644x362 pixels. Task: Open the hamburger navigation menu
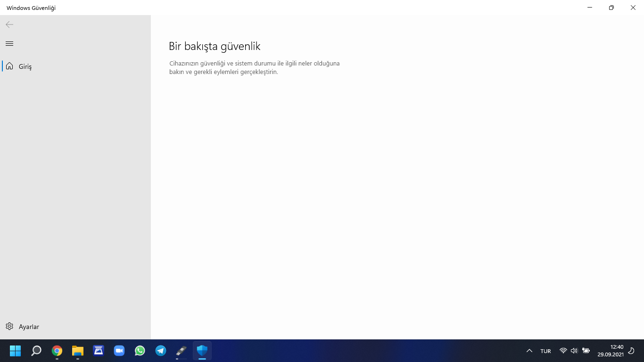click(9, 43)
